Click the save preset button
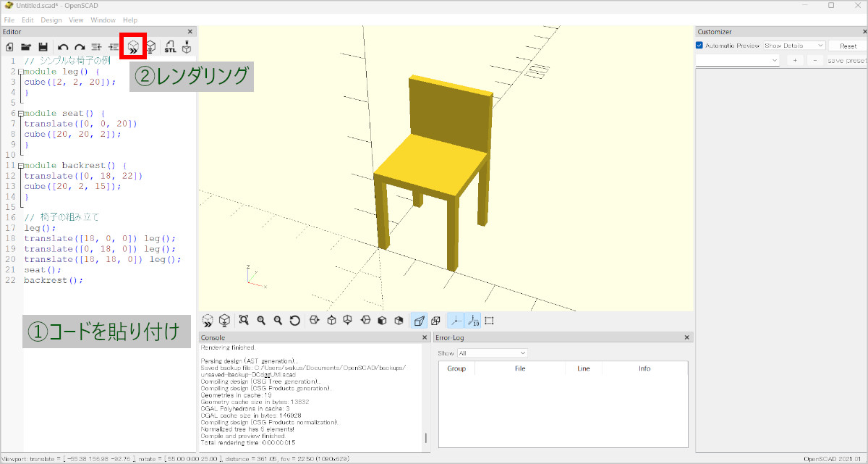The height and width of the screenshot is (464, 868). tap(847, 60)
